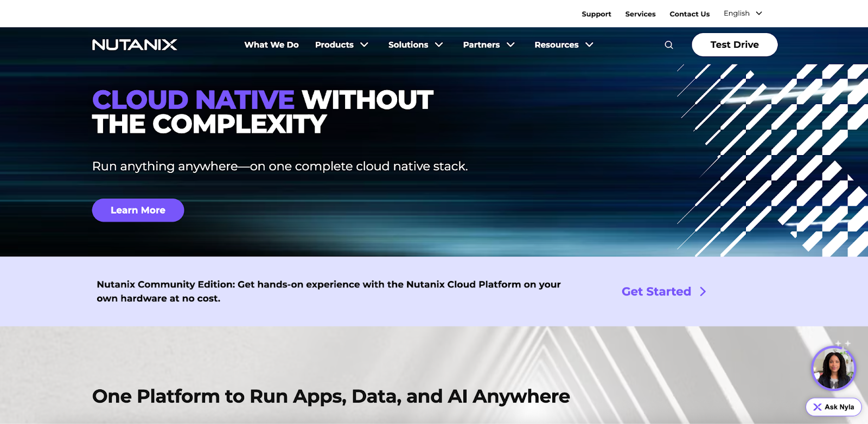Image resolution: width=868 pixels, height=424 pixels.
Task: Expand the English language dropdown
Action: pyautogui.click(x=743, y=14)
